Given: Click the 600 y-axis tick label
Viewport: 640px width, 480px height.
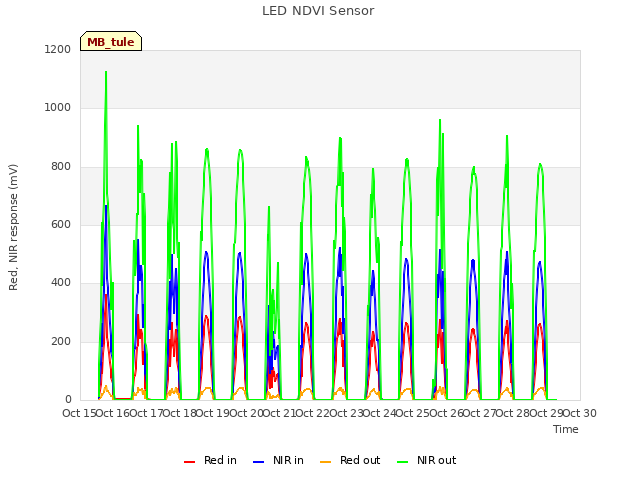Looking at the screenshot, I should (x=61, y=224).
